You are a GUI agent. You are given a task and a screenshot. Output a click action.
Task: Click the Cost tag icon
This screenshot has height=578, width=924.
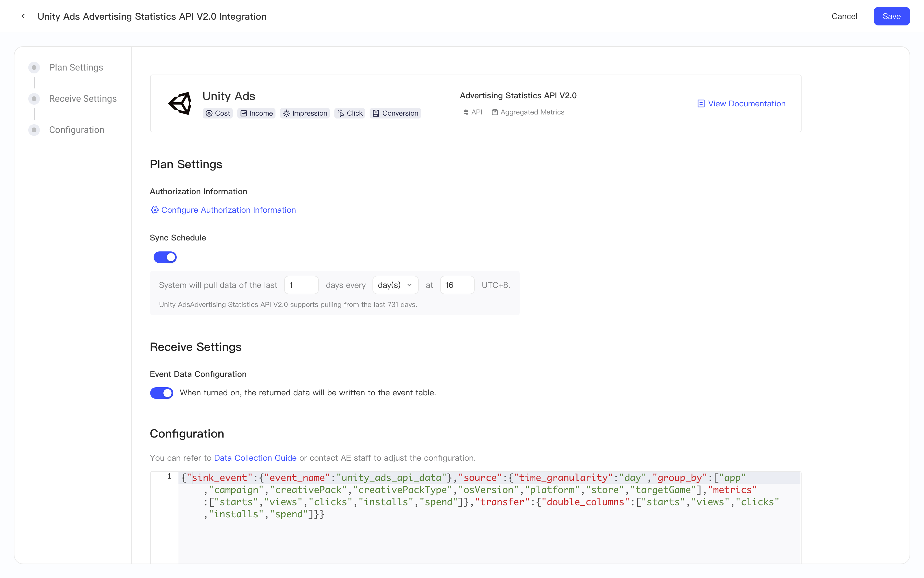pos(209,113)
